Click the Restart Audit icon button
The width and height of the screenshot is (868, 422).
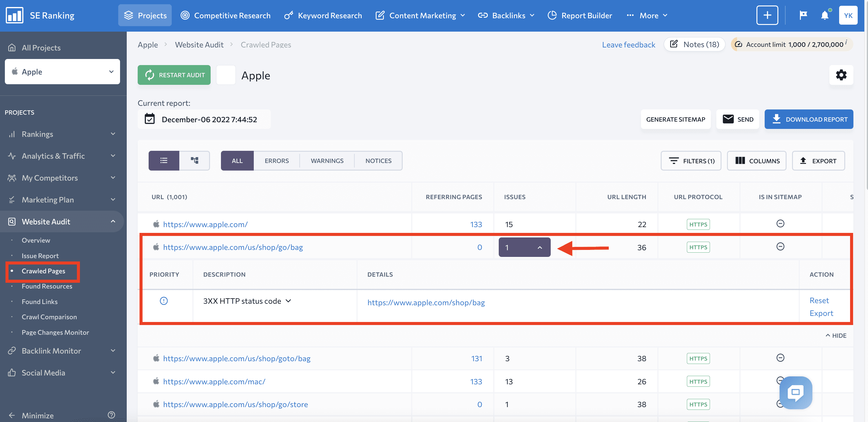point(150,75)
